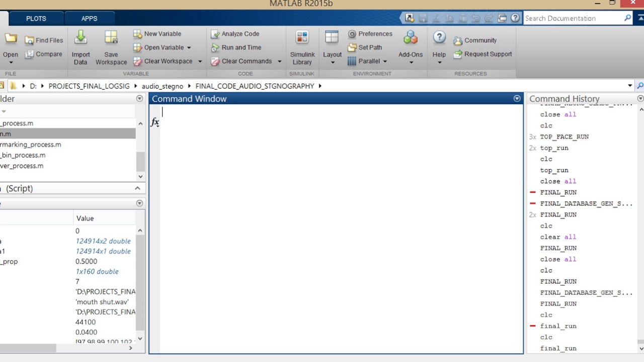The height and width of the screenshot is (362, 644).
Task: Click audio_stegno folder in address path
Action: pos(162,86)
